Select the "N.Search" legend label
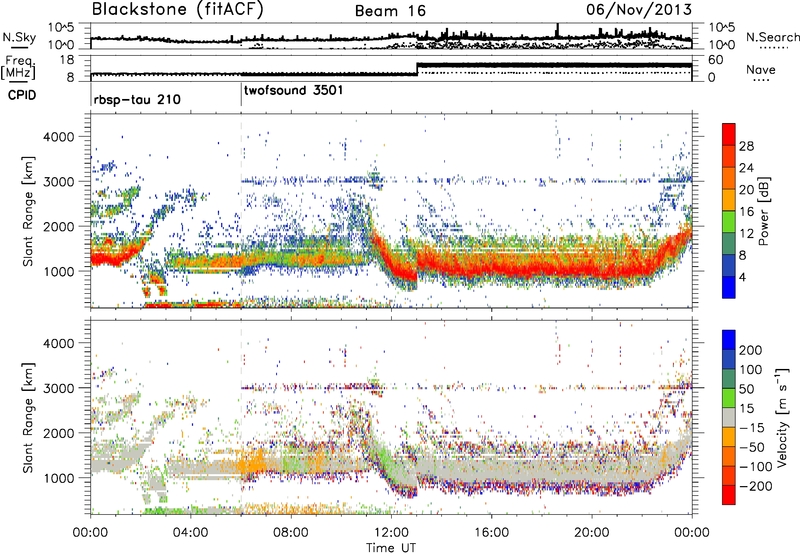Image resolution: width=800 pixels, height=554 pixels. [772, 37]
